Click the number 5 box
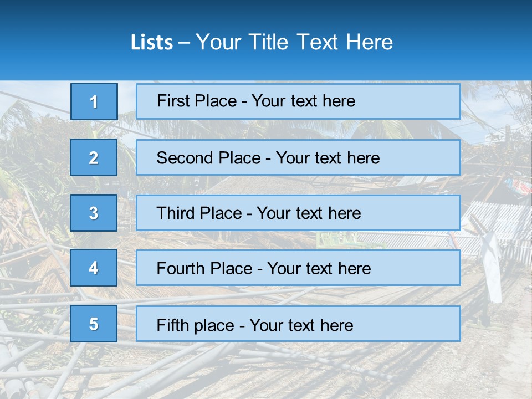 (x=94, y=324)
